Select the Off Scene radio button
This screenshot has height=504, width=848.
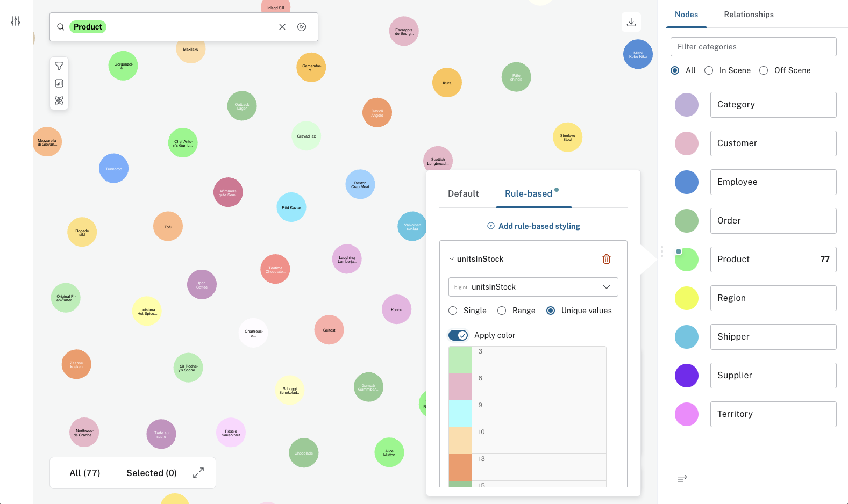764,70
